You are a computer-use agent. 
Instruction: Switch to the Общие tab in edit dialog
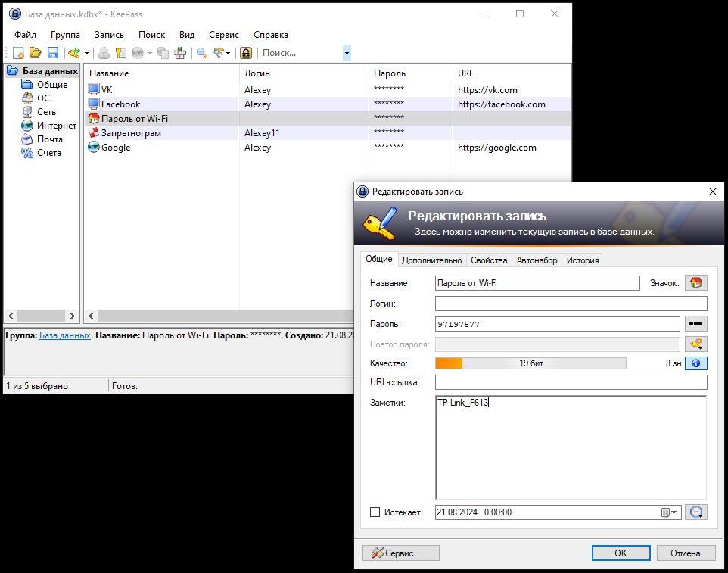[379, 259]
